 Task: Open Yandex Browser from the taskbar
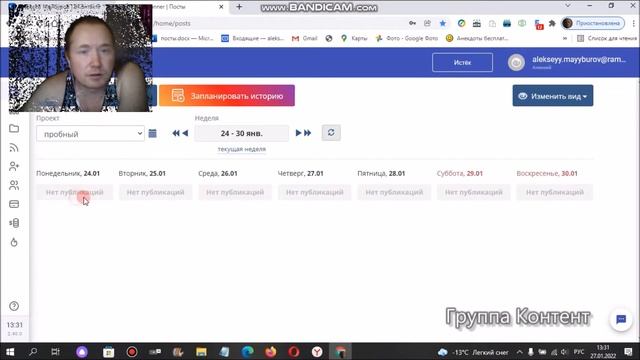tap(317, 351)
